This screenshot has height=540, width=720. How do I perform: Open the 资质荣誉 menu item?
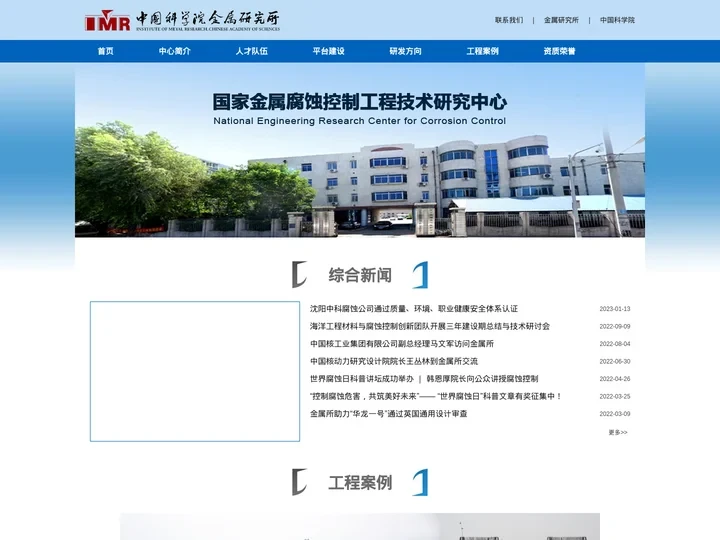pyautogui.click(x=559, y=51)
